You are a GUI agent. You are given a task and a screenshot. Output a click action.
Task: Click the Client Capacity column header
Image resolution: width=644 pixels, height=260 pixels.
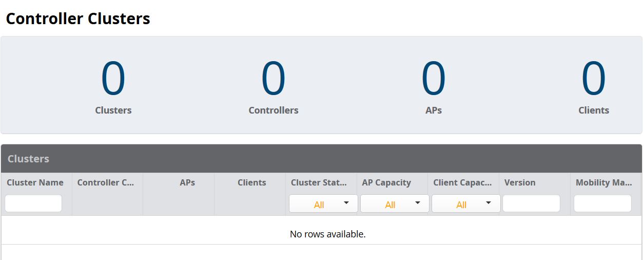coord(462,182)
